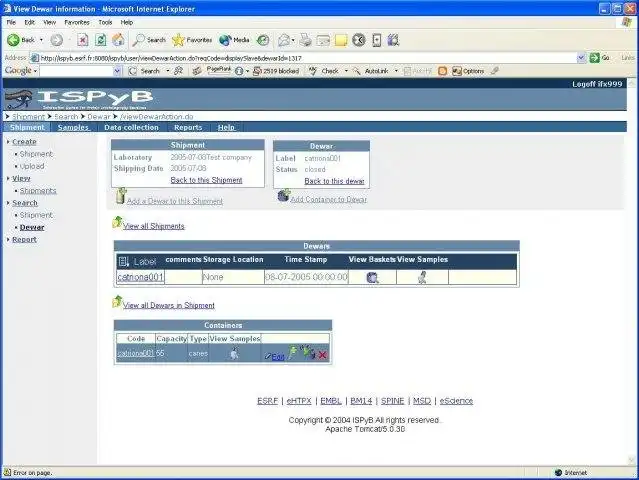This screenshot has height=480, width=639.
Task: Open the Help menu in menu bar
Action: pos(127,22)
